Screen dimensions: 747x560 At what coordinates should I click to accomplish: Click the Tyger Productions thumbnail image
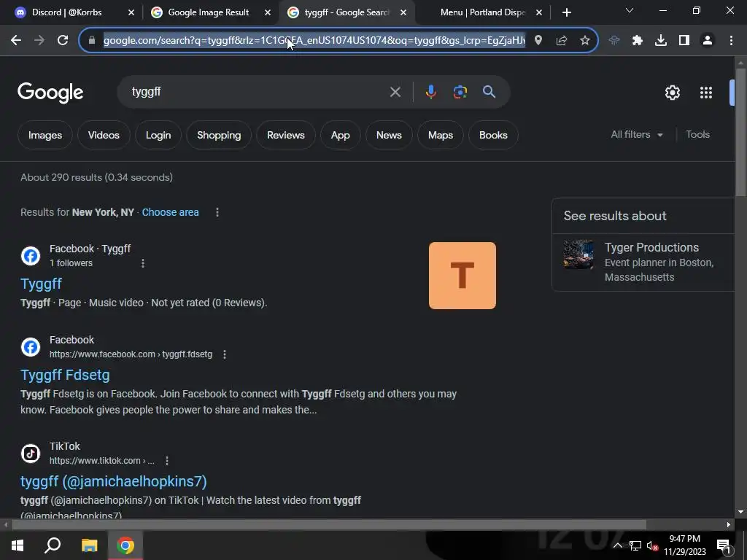(578, 254)
